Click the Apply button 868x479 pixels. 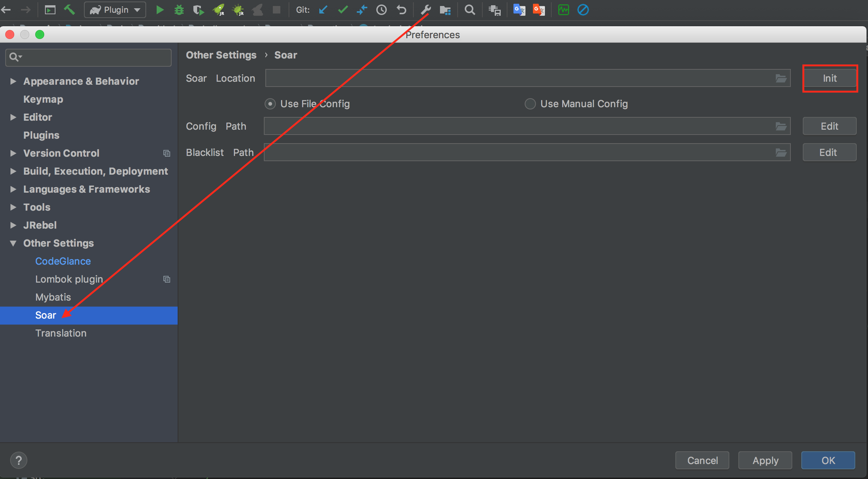[765, 460]
